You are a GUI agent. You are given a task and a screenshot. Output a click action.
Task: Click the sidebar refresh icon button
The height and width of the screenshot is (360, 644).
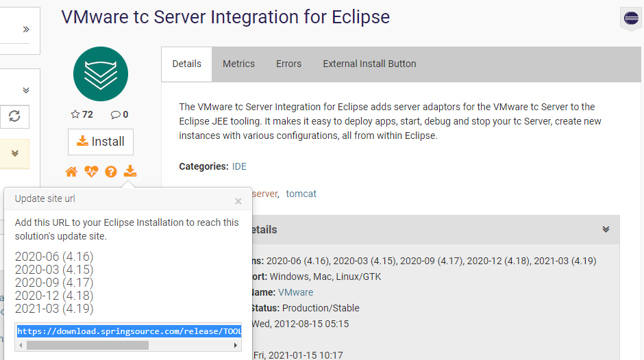pos(15,116)
